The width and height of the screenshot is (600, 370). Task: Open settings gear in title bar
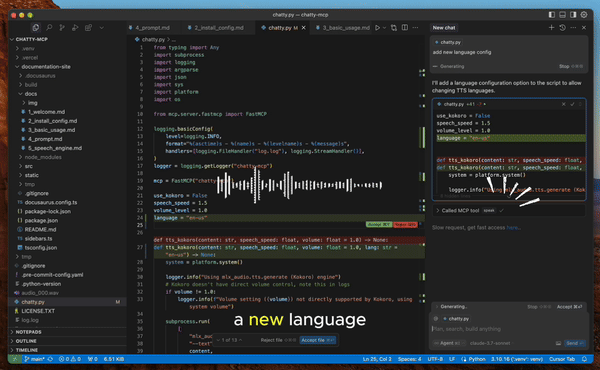coord(584,15)
